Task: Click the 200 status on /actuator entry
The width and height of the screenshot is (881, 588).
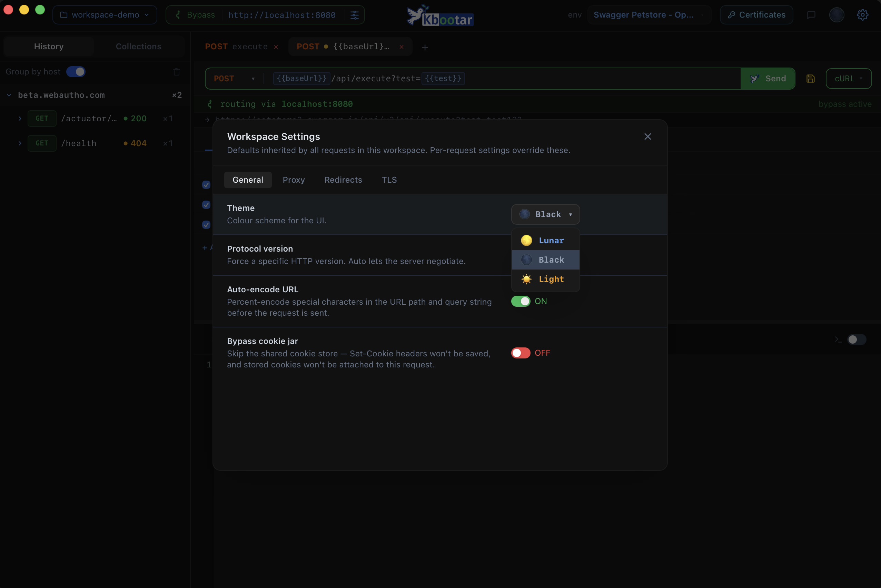Action: 136,119
